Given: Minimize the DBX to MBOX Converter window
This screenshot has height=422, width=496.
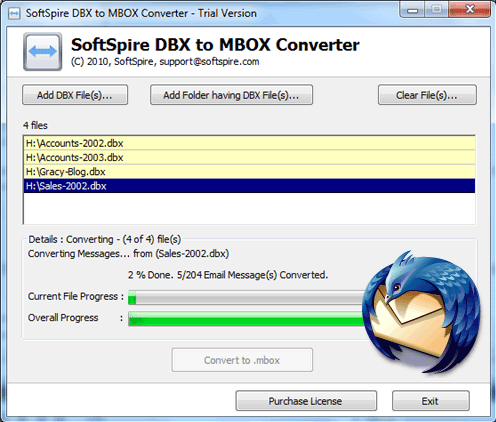Looking at the screenshot, I should tap(413, 10).
